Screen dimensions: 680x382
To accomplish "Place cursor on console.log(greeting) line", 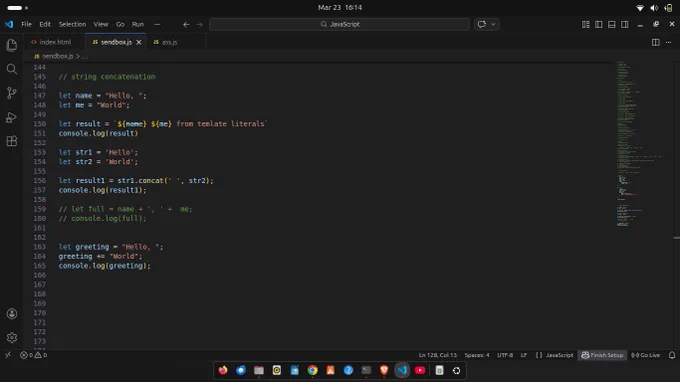I will pyautogui.click(x=105, y=266).
